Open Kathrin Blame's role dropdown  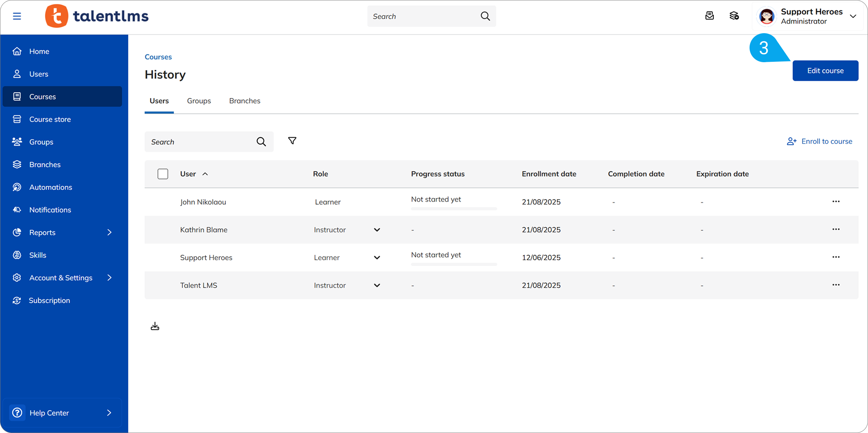pos(377,230)
